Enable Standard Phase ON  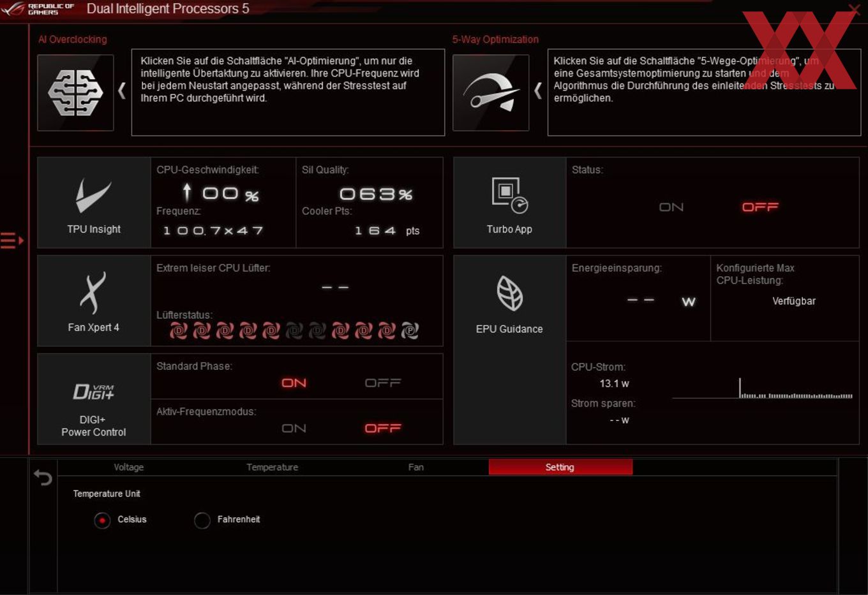294,383
